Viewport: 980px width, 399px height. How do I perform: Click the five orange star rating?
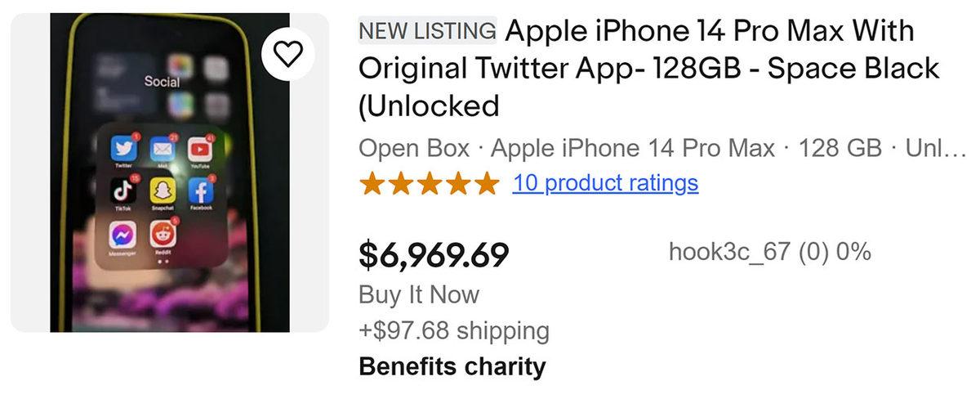click(x=429, y=183)
